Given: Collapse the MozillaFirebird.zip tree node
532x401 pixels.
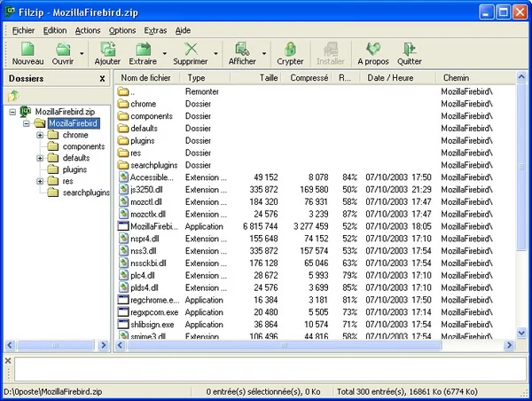Looking at the screenshot, I should click(12, 112).
